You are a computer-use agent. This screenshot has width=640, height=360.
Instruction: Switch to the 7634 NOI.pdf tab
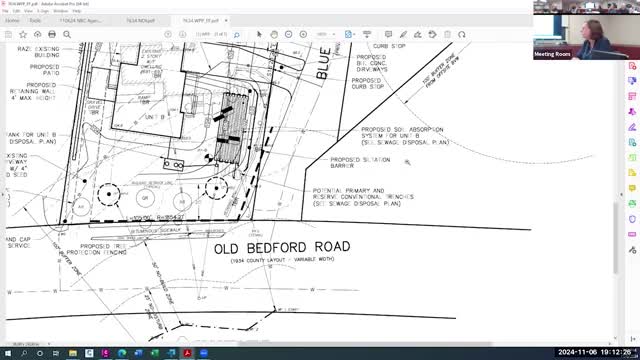(x=140, y=20)
